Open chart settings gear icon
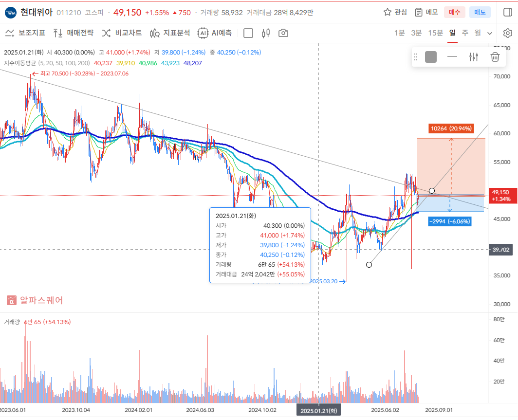Screen dimensions: 518x420 [508, 33]
